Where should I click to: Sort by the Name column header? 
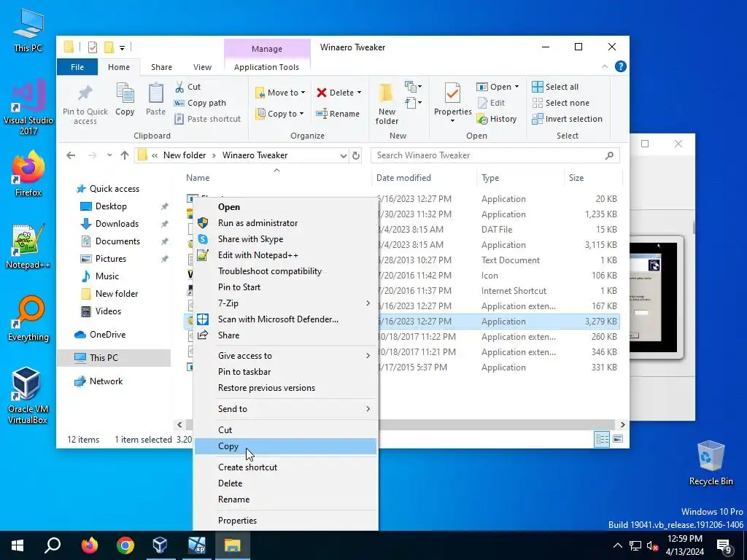click(198, 178)
